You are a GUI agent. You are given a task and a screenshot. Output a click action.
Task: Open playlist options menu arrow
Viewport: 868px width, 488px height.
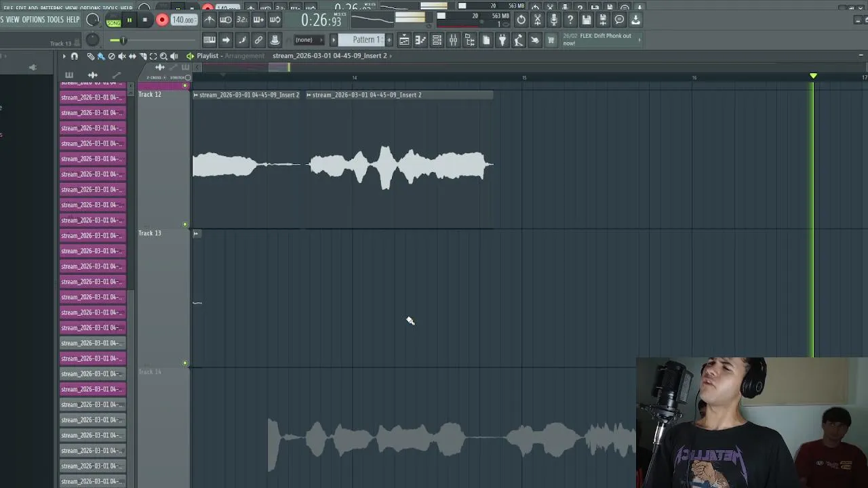64,56
